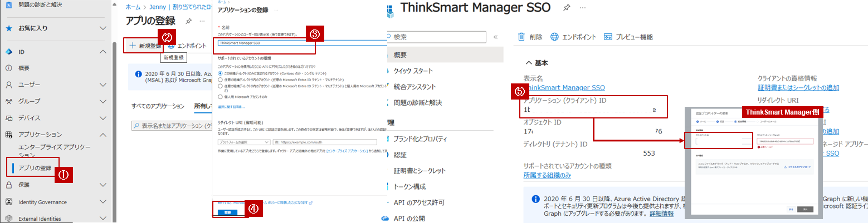Click the magnifier icon in application search box
Viewport: 868px width, 223px height.
[136, 126]
